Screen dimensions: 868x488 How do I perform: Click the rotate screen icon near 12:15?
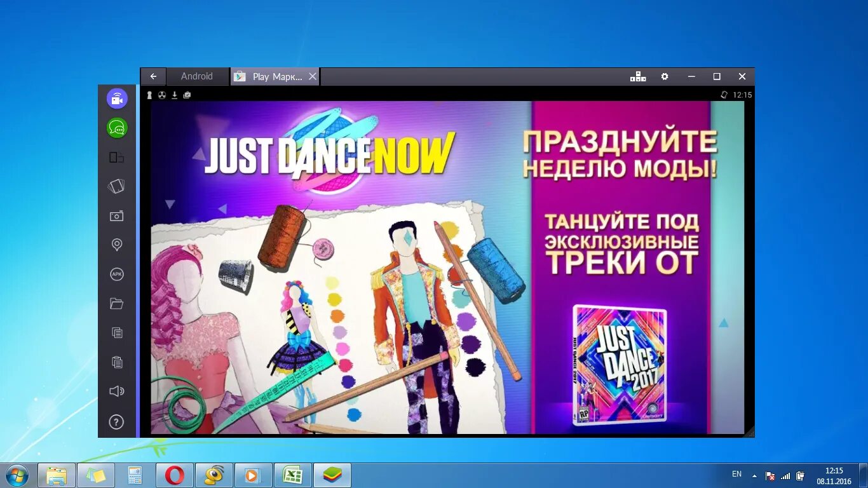click(x=724, y=95)
